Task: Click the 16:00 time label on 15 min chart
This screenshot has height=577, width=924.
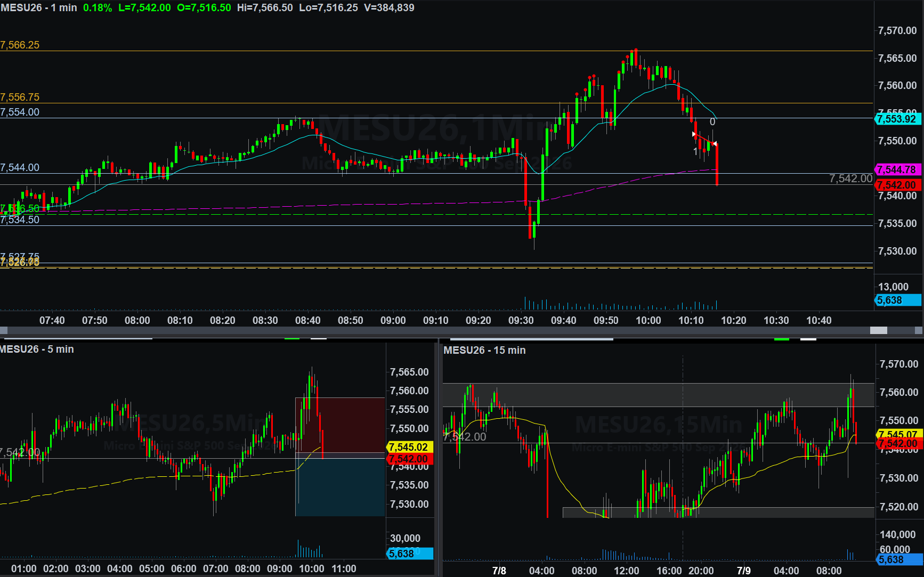Action: [669, 571]
